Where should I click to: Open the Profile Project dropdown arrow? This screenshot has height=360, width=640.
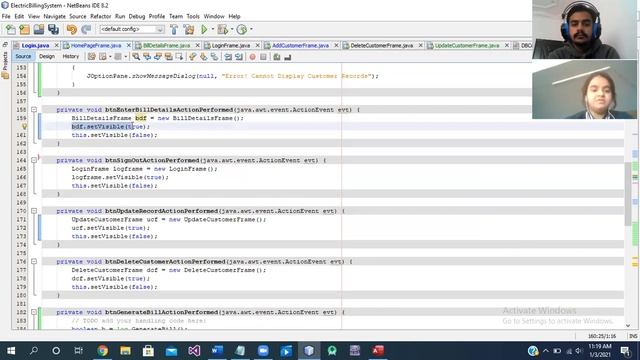coord(251,29)
